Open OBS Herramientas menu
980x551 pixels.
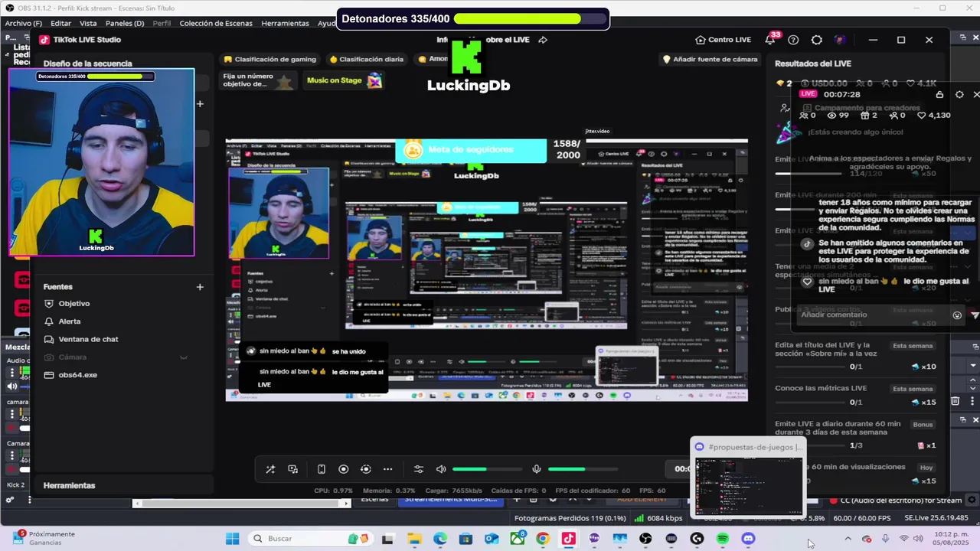[x=285, y=23]
